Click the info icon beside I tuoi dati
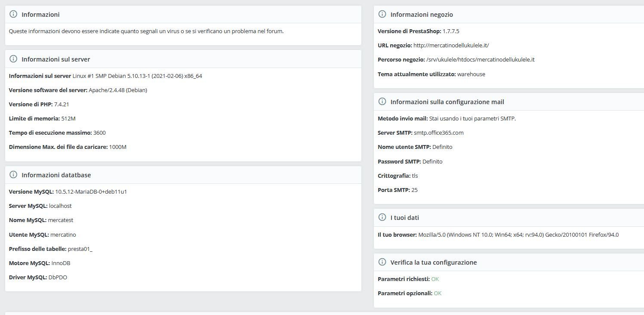644x315 pixels. pos(382,217)
